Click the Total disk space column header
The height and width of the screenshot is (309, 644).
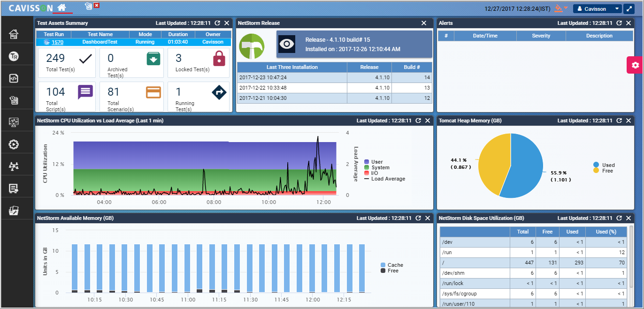[x=522, y=232]
